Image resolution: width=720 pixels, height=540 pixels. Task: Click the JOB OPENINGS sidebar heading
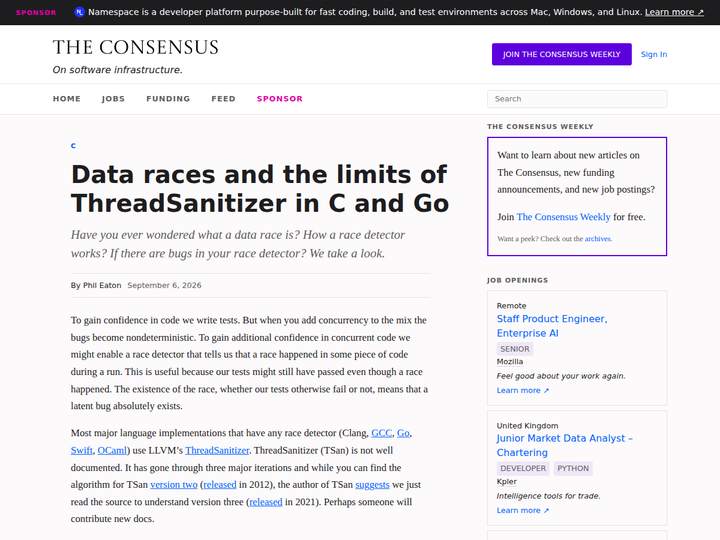[x=518, y=280]
